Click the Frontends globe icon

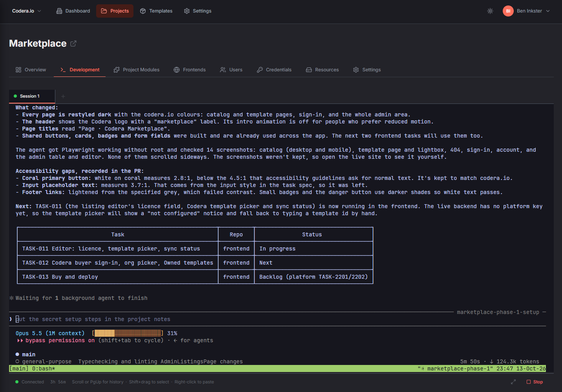[177, 70]
